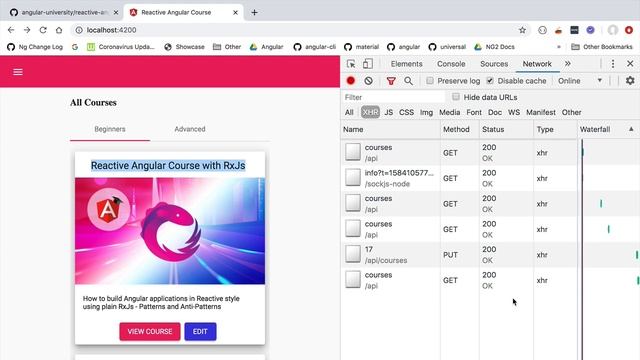Image resolution: width=640 pixels, height=360 pixels.
Task: Filter requests by CSS type
Action: pyautogui.click(x=406, y=112)
